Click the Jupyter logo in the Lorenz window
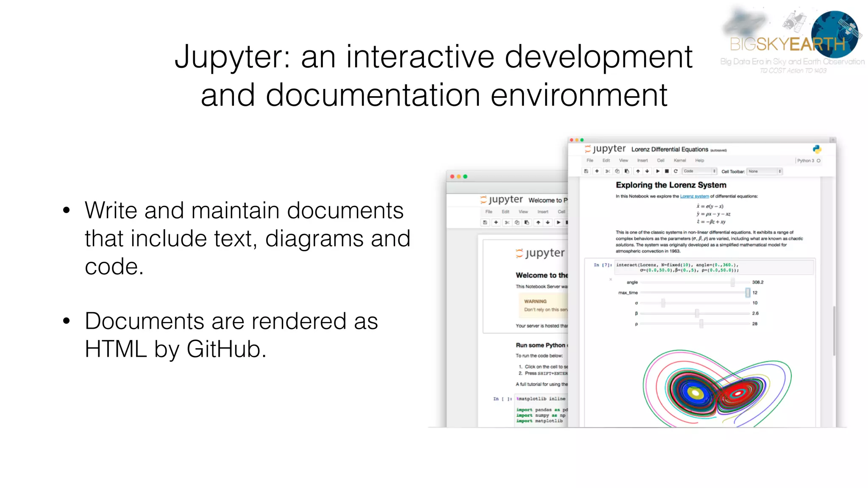868x488 pixels. pos(605,149)
